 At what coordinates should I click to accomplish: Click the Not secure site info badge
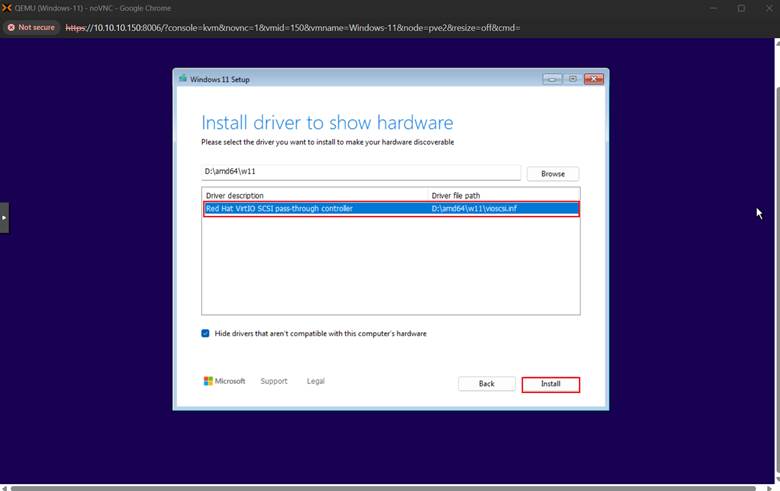pyautogui.click(x=31, y=27)
